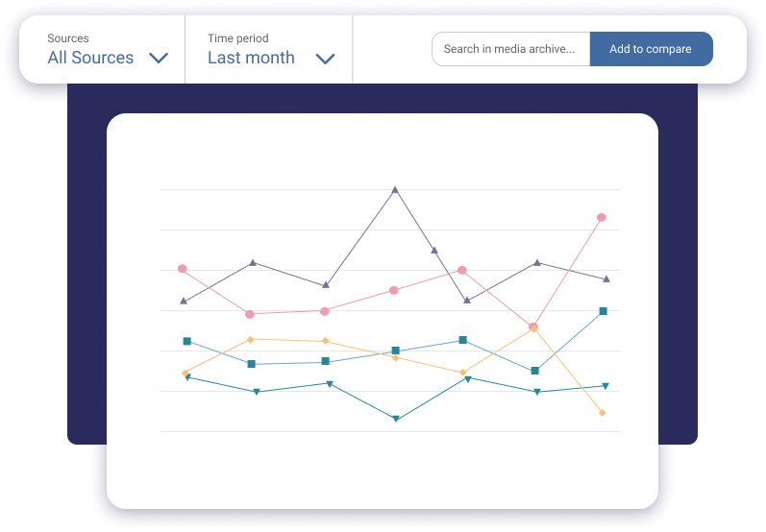Click the highest purple triangle peak marker
Viewport: 766px width, 532px height.
(x=395, y=190)
